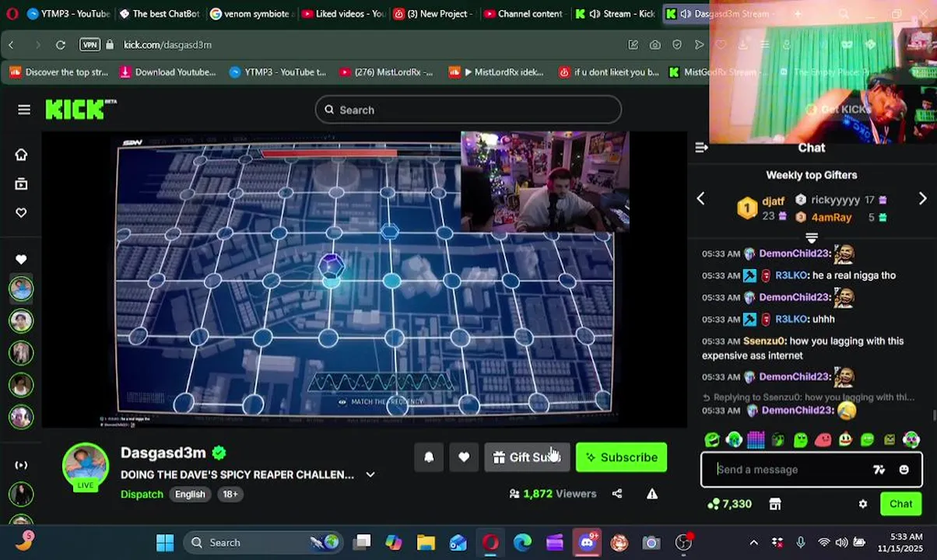
Task: Open the Browse icon in Kick sidebar
Action: point(21,184)
